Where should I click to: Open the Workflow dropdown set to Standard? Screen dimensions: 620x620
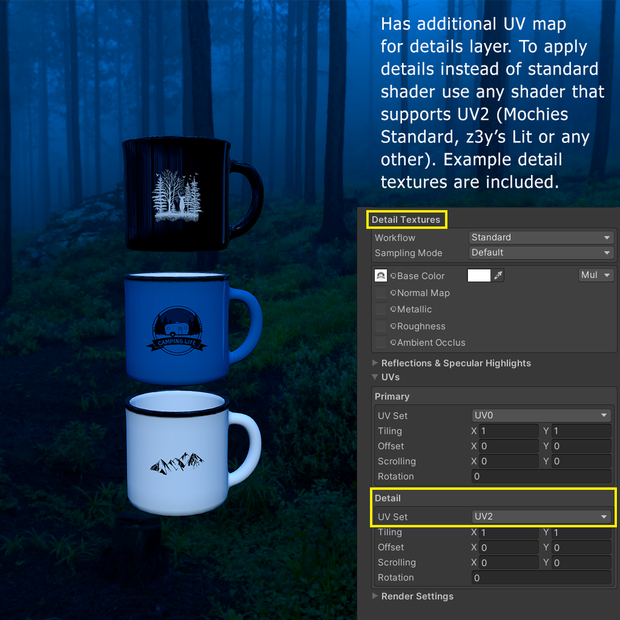541,237
